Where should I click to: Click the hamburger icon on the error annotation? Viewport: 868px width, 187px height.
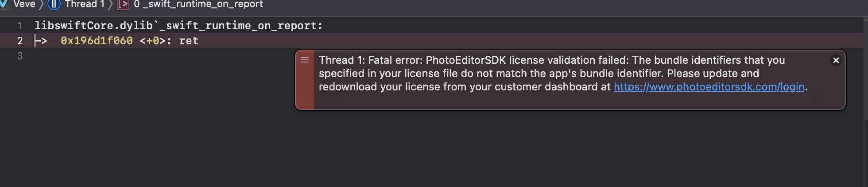(x=305, y=60)
